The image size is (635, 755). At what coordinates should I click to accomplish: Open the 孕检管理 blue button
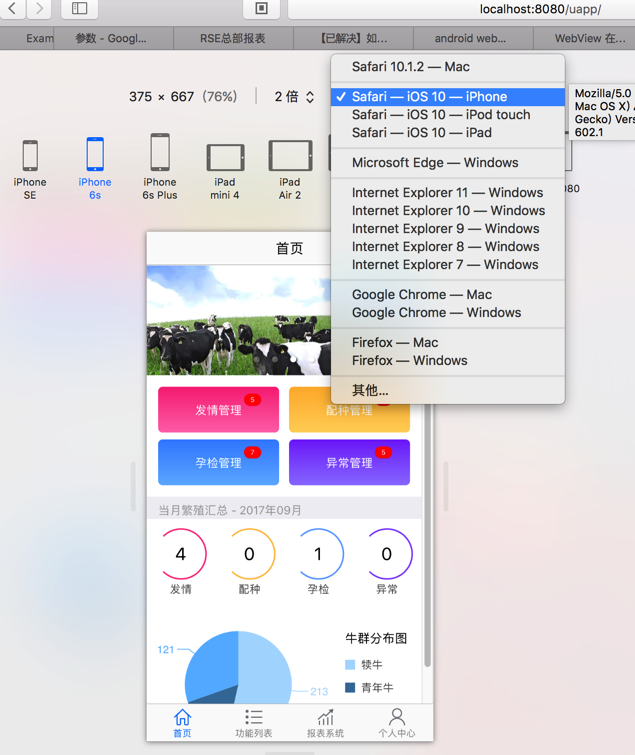219,462
